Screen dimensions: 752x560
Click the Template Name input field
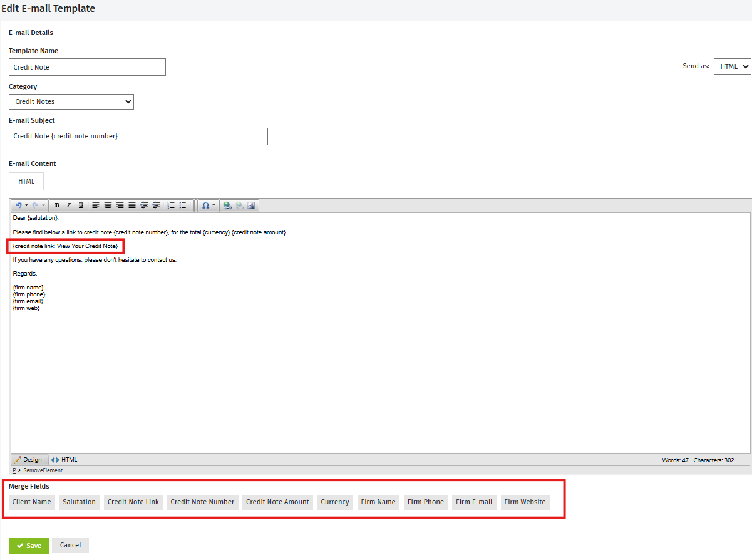[x=87, y=67]
